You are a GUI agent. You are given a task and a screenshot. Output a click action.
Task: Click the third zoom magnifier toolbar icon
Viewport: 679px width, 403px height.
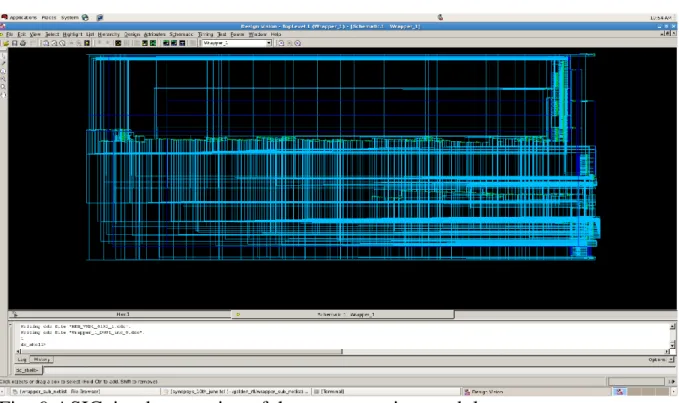point(62,43)
